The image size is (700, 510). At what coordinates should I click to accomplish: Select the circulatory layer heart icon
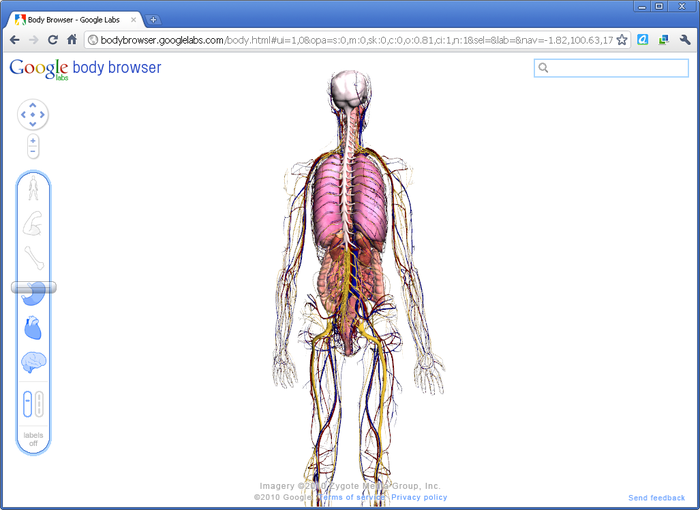click(33, 328)
